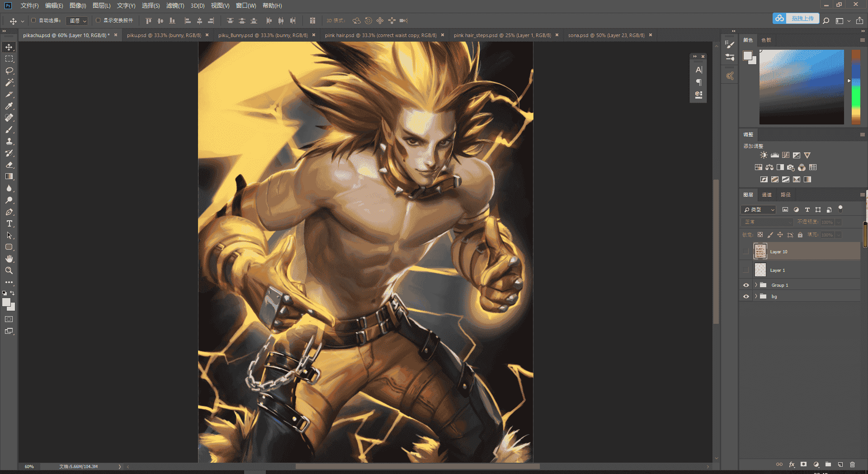Image resolution: width=868 pixels, height=474 pixels.
Task: Select the Magic Wand tool
Action: 9,82
